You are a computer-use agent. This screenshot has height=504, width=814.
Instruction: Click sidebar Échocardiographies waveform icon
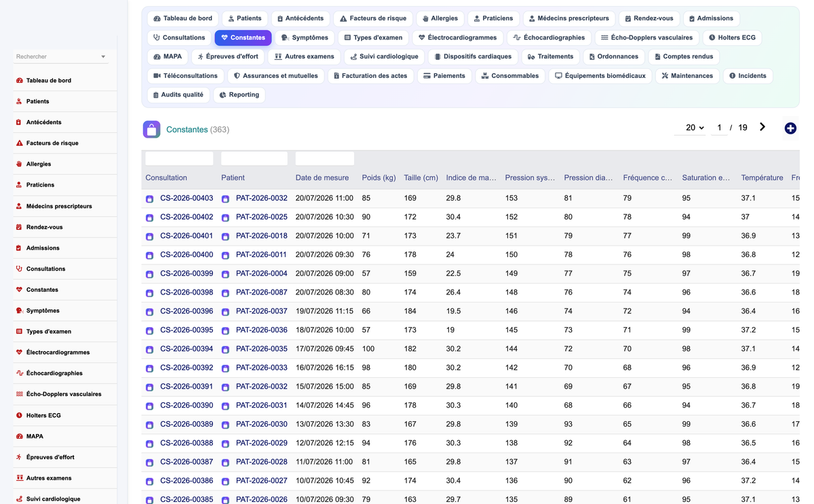point(19,374)
